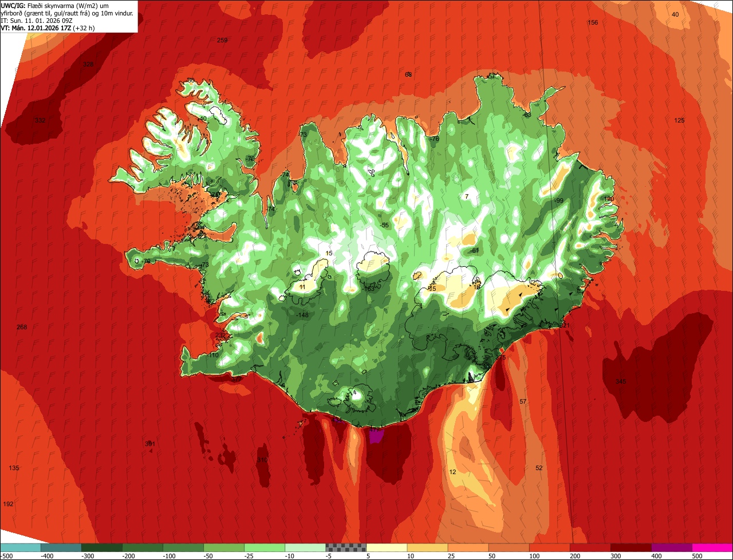Click the '11' value on the western glacier
The image size is (733, 560).
(302, 287)
